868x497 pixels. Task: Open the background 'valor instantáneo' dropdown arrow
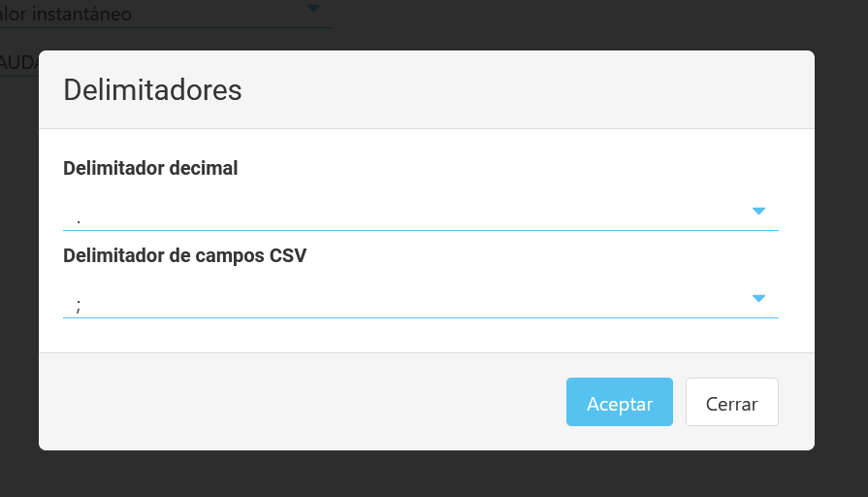[312, 9]
